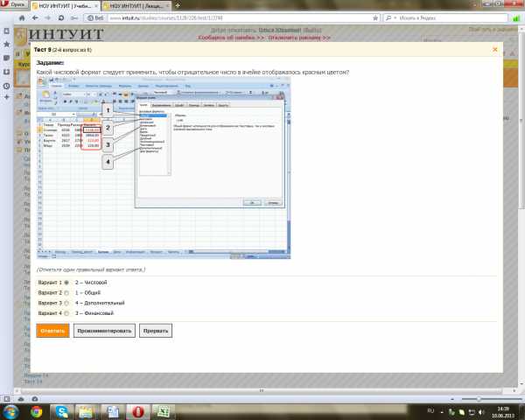
Task: Select Вариант 2 Общий radio
Action: coord(66,293)
